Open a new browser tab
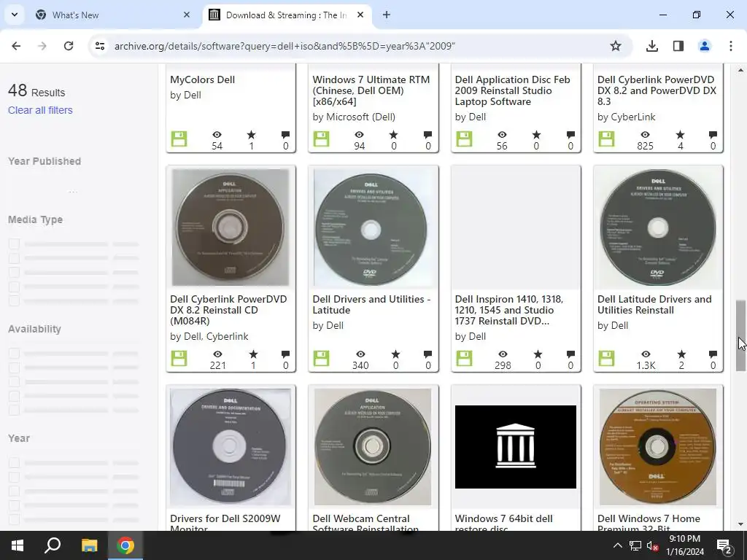Viewport: 747px width, 560px height. click(x=387, y=15)
